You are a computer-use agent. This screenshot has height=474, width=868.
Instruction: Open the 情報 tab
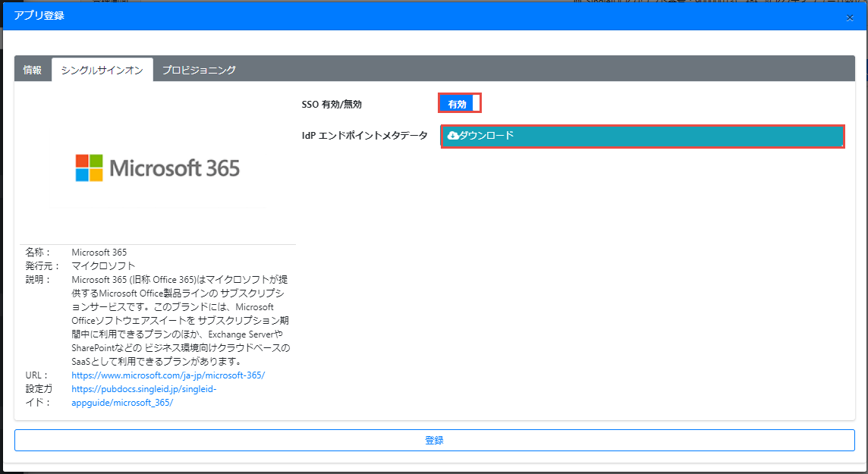[x=33, y=70]
